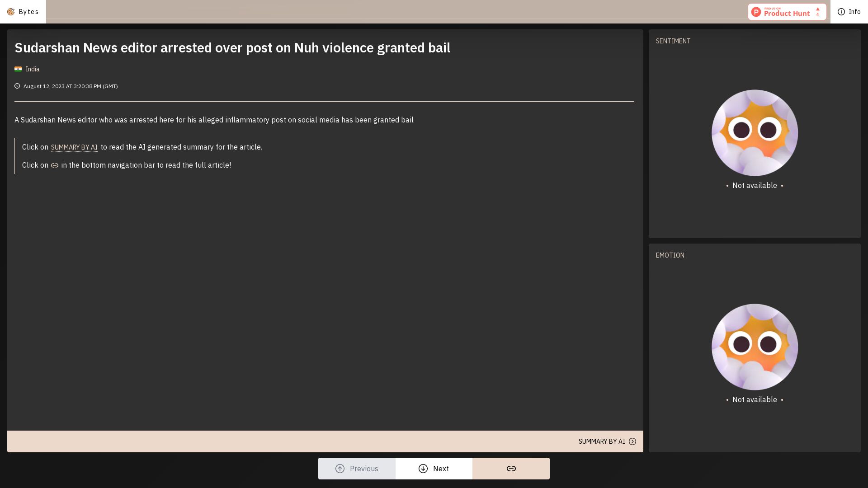Click the Sentiment emoji face
The height and width of the screenshot is (488, 868).
tap(755, 133)
